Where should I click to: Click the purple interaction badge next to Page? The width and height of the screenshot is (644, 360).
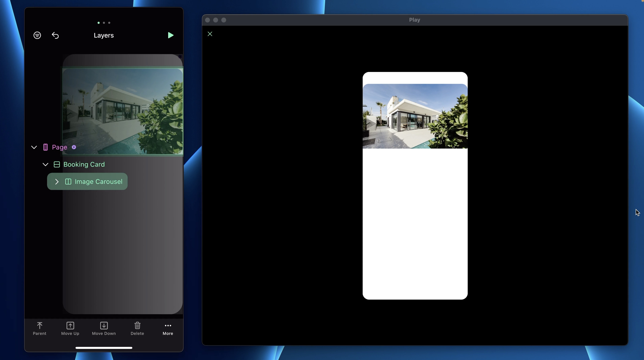click(x=74, y=147)
